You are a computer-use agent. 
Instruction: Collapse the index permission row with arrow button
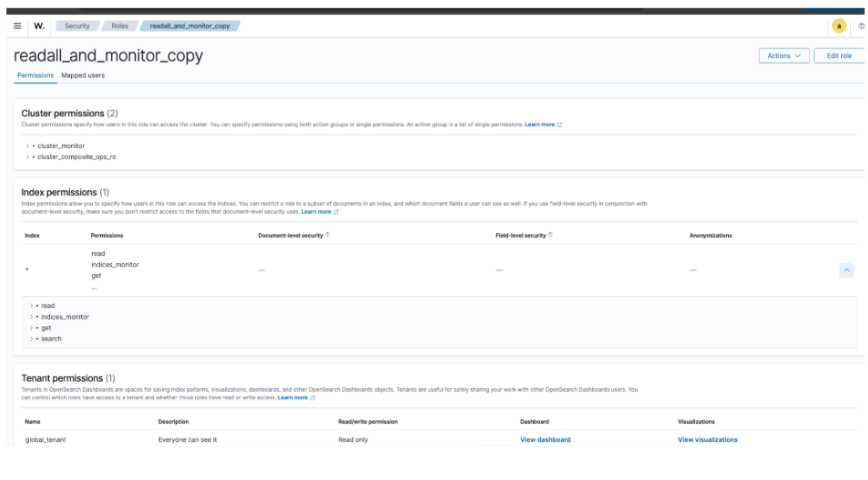(846, 270)
